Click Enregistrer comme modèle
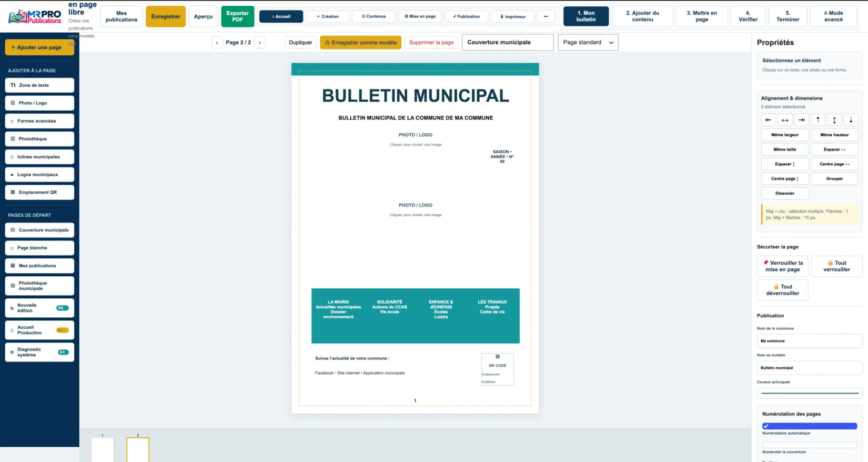Screen dimensions: 868x462 360,43
